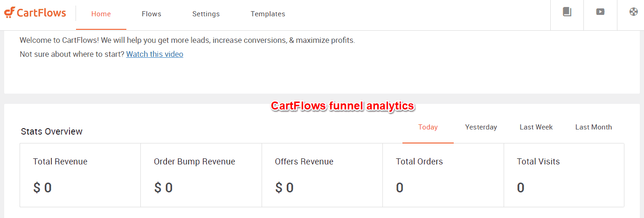The height and width of the screenshot is (218, 644).
Task: Click the Total Orders label
Action: click(419, 162)
